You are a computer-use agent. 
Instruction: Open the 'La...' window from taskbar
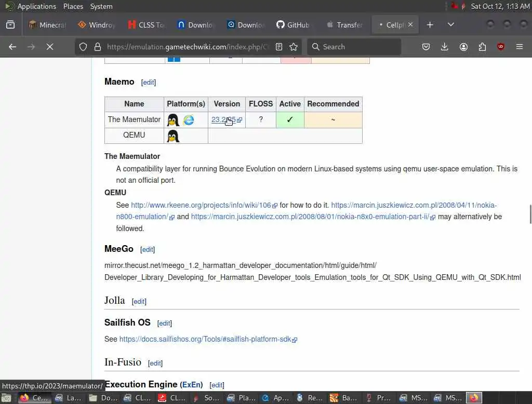click(68, 398)
